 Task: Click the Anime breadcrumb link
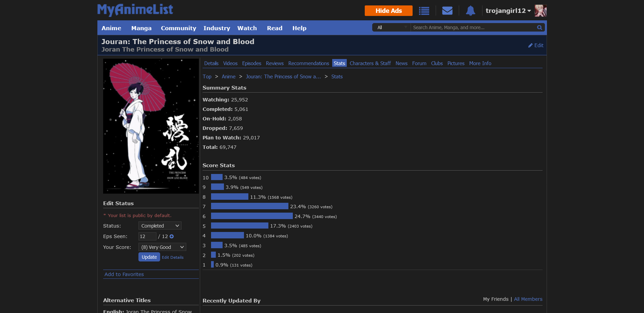tap(229, 77)
